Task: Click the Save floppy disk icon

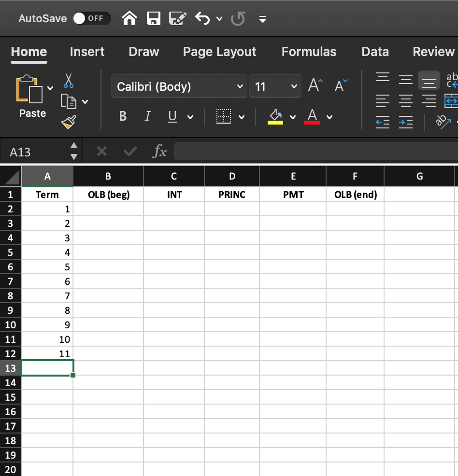Action: (x=153, y=18)
